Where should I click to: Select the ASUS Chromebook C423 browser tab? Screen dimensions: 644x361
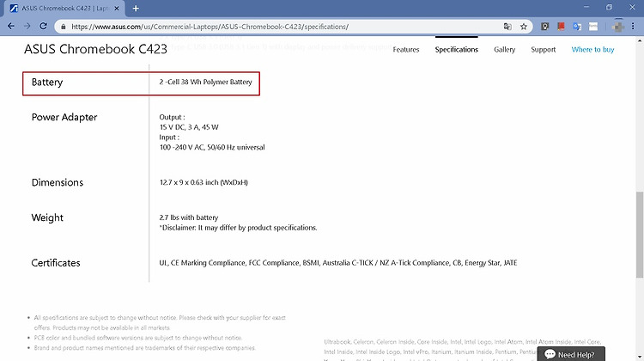tap(64, 9)
